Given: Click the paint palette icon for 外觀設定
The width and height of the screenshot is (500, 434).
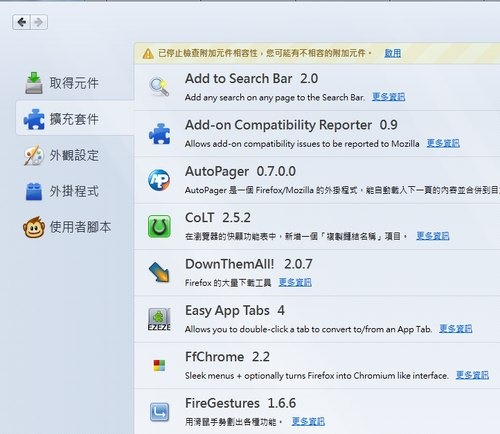Looking at the screenshot, I should pos(34,155).
